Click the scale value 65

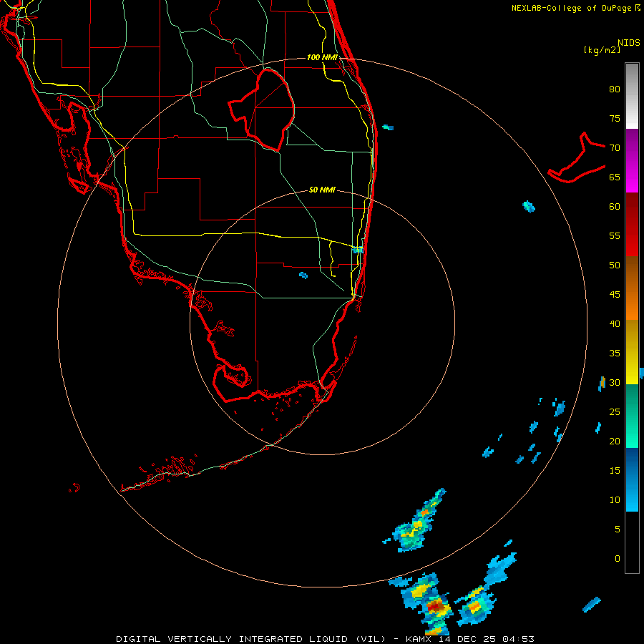coord(615,177)
